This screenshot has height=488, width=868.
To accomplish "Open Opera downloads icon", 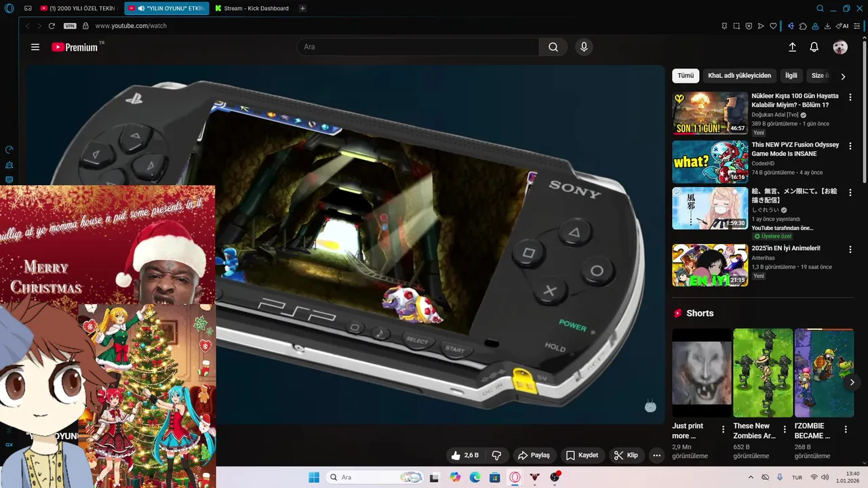I will pyautogui.click(x=827, y=26).
